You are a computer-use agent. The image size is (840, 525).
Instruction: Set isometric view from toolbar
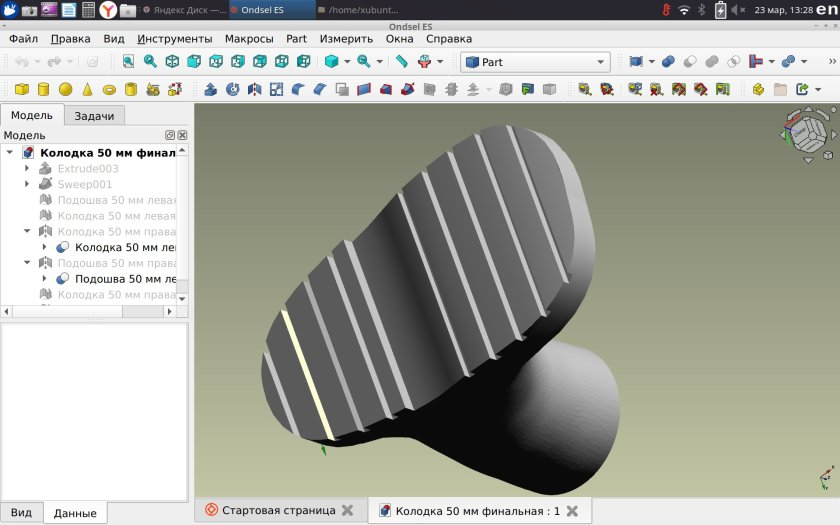pos(172,62)
